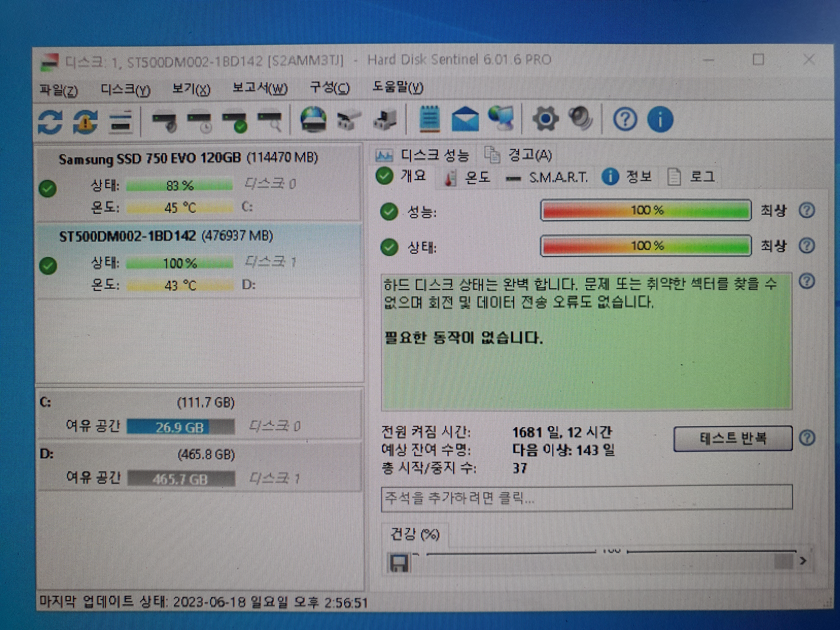Viewport: 840px width, 630px height.
Task: Click the disk with clock toolbar icon
Action: pos(200,122)
